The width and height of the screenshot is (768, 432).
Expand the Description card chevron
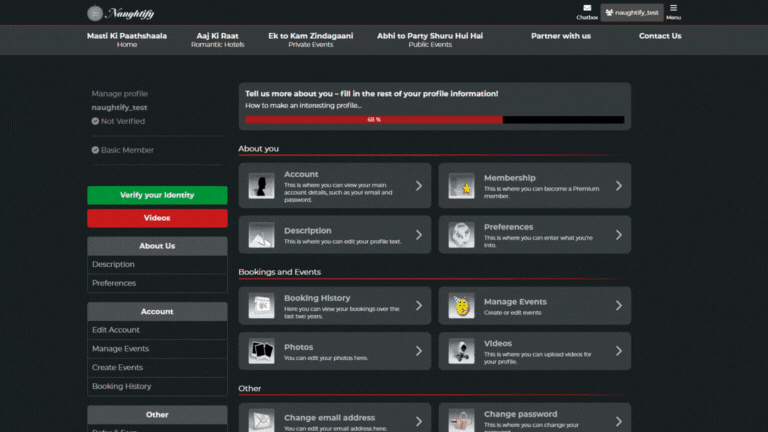point(419,235)
